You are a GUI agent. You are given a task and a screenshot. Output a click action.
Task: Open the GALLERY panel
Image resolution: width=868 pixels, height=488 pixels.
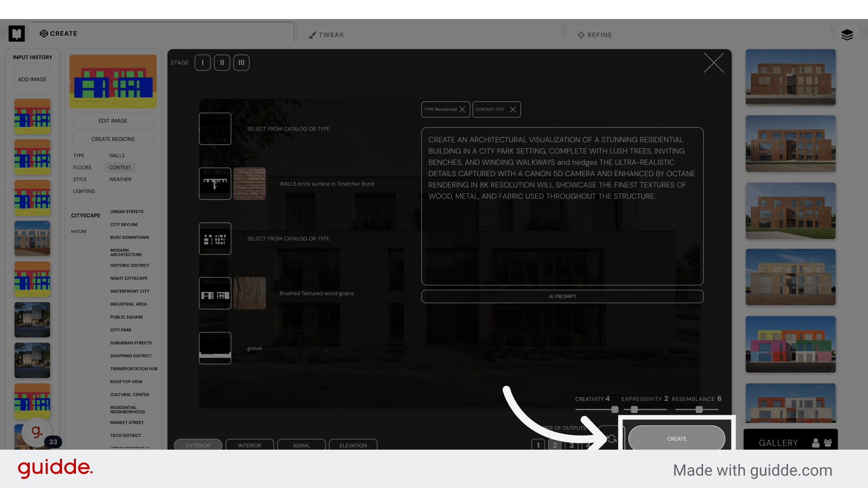pos(778,443)
